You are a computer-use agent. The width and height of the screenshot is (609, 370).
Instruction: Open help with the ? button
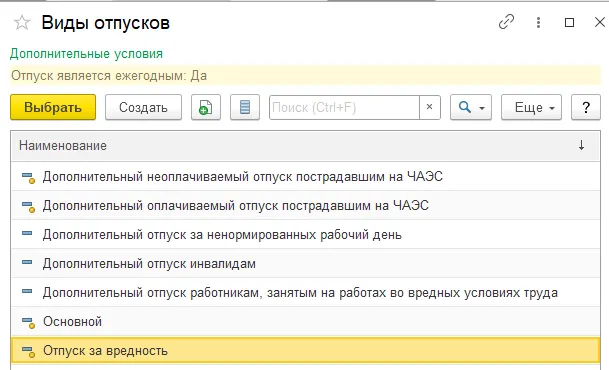[x=586, y=107]
